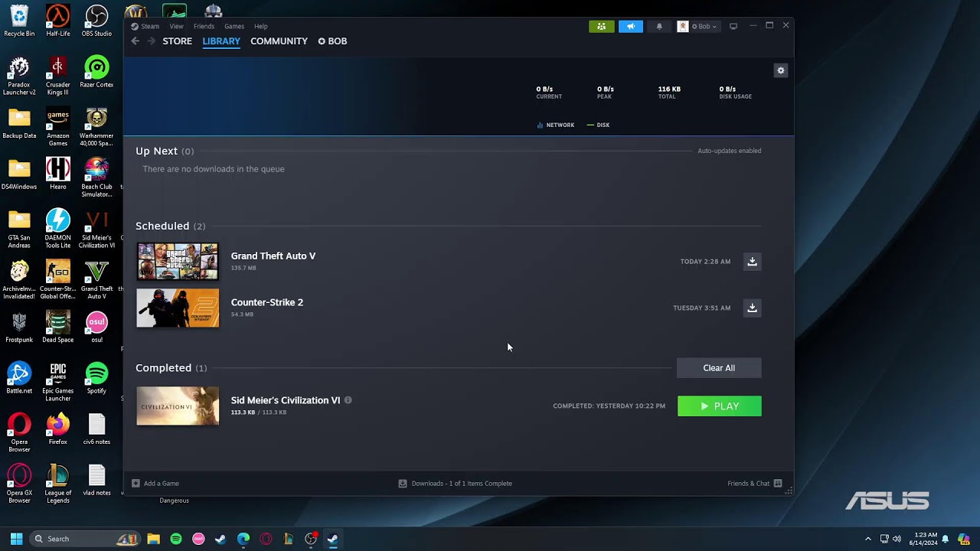Open the Friends & Chat panel icon
Viewport: 980px width, 551px height.
coord(778,484)
